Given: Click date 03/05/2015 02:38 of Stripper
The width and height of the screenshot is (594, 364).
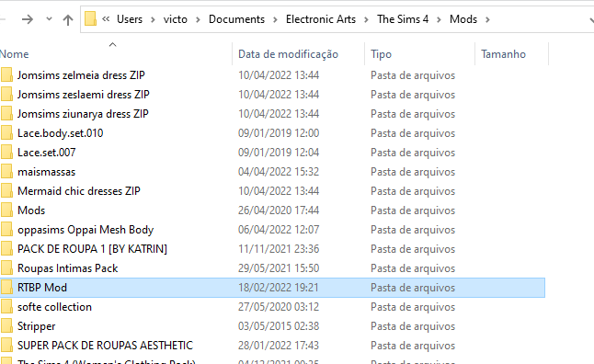Looking at the screenshot, I should [279, 326].
